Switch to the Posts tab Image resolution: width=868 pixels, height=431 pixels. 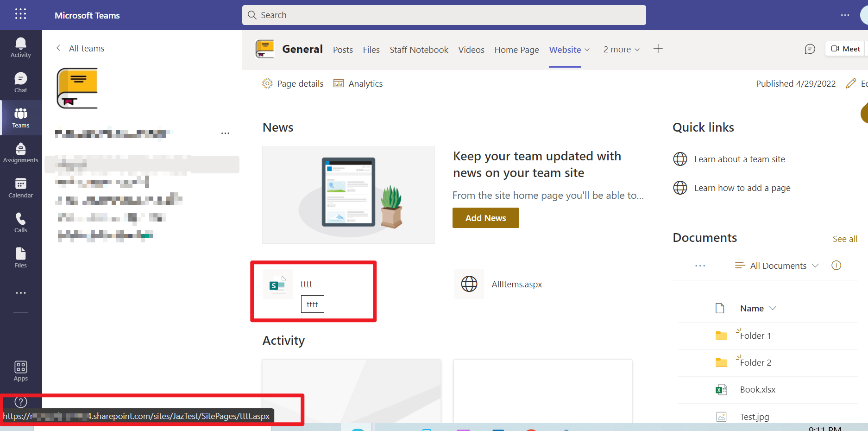343,50
